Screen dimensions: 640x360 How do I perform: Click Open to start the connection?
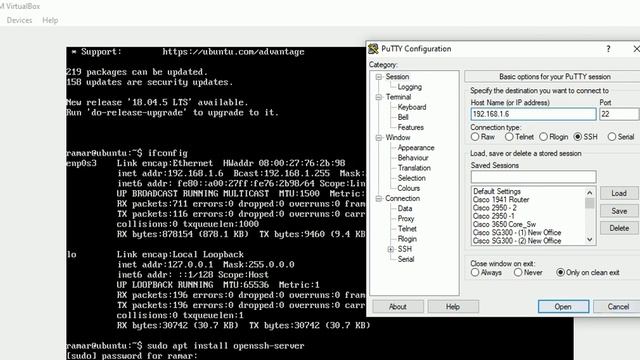click(563, 307)
